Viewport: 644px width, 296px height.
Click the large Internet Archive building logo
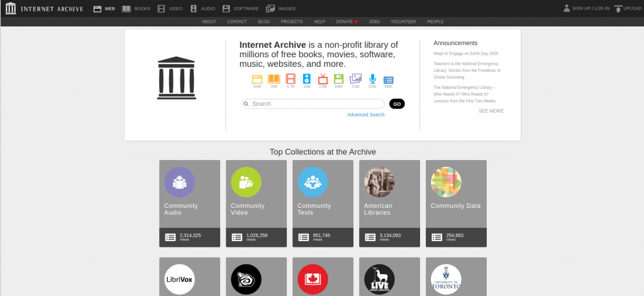click(177, 77)
